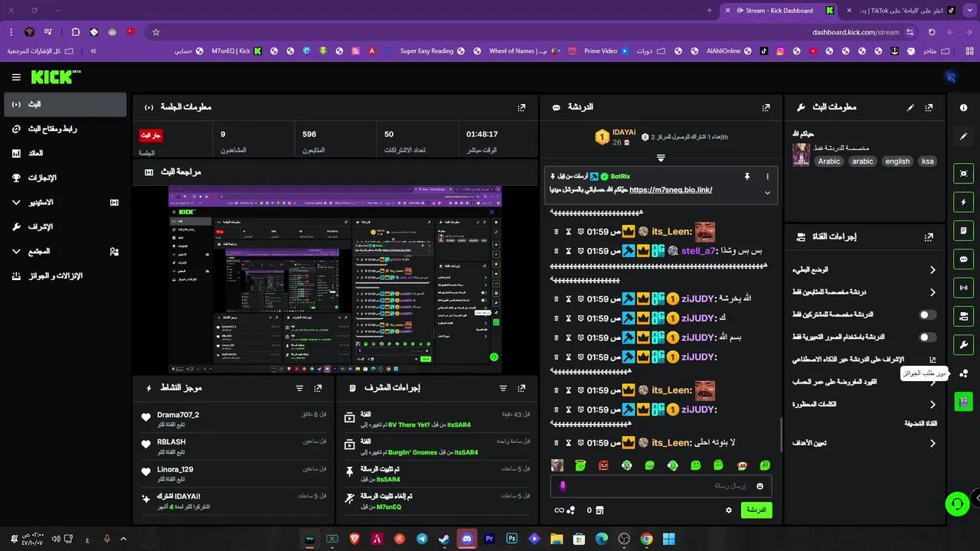This screenshot has height=551, width=980.
Task: Open العائد (Revenue) sidebar item
Action: tap(64, 153)
